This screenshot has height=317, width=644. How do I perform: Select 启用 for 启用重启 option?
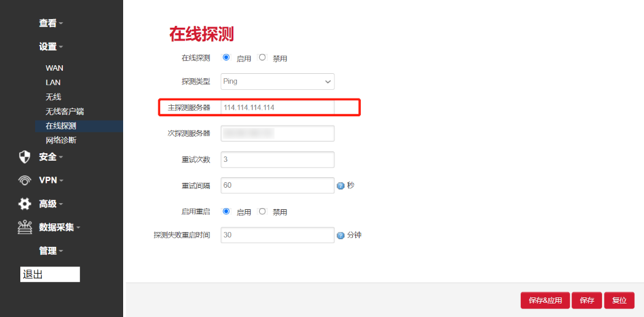click(226, 211)
